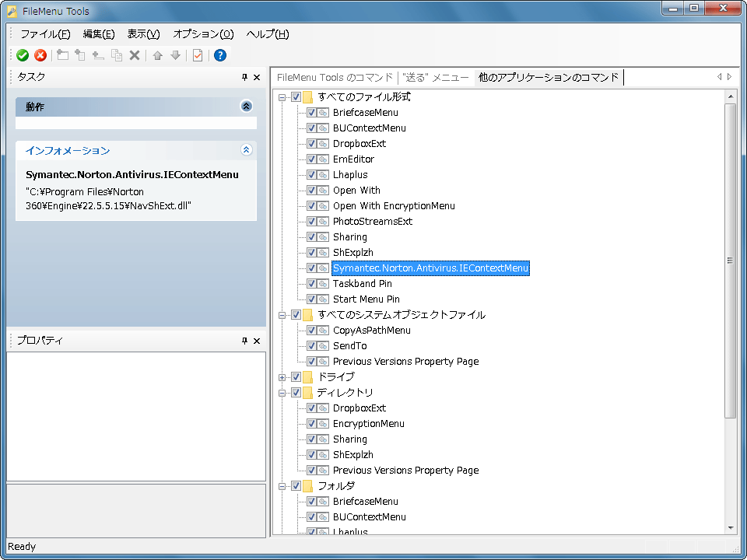Uncheck the すべてのファイル形式 checkbox

[296, 97]
